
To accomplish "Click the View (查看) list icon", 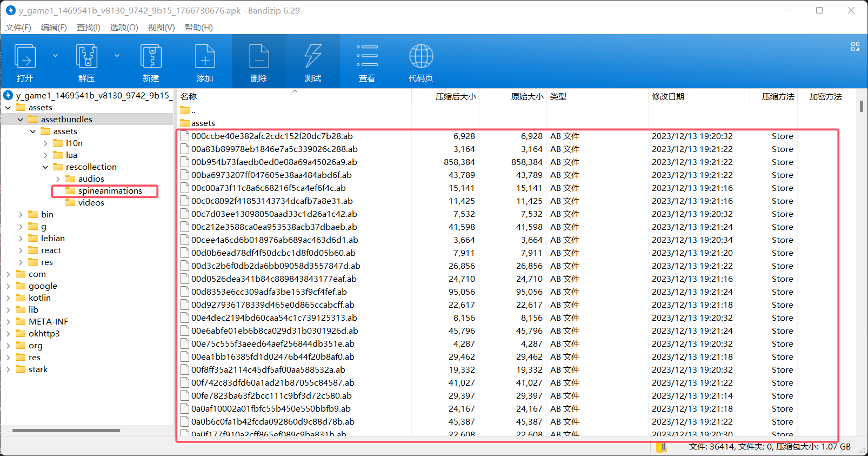I will click(367, 57).
